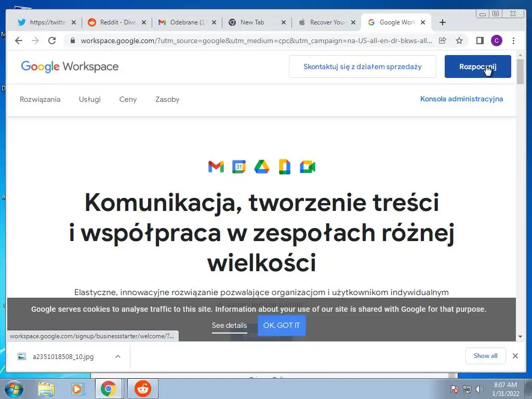Click the lock icon in address bar
532x399 pixels.
[x=72, y=41]
